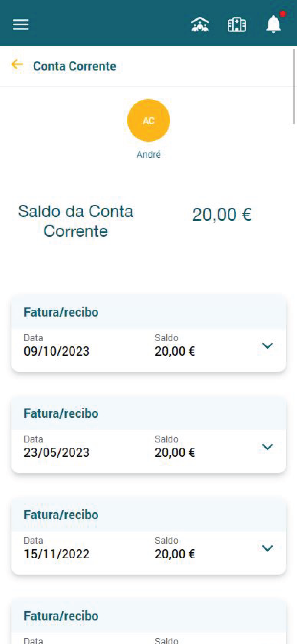Click the 20,00 € account balance amount

point(222,214)
